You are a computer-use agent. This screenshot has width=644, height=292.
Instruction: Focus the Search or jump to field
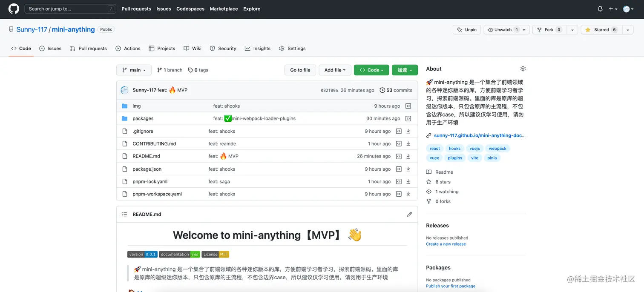[x=70, y=9]
